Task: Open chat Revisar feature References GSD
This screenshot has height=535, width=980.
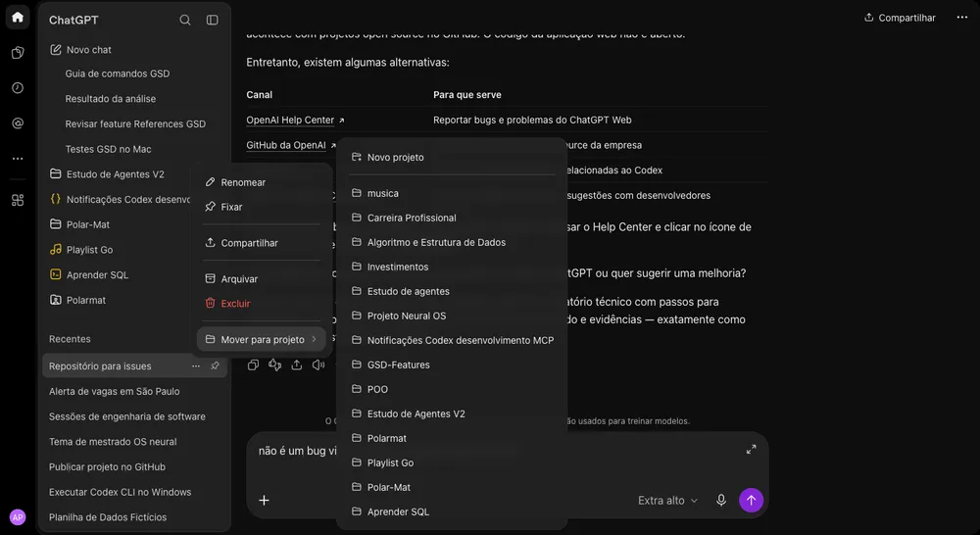Action: [x=135, y=123]
